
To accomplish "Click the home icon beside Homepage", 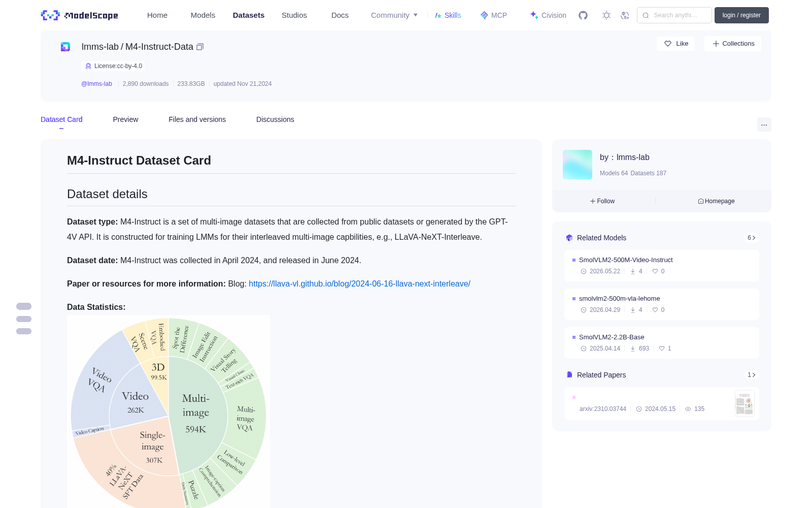I will click(701, 201).
